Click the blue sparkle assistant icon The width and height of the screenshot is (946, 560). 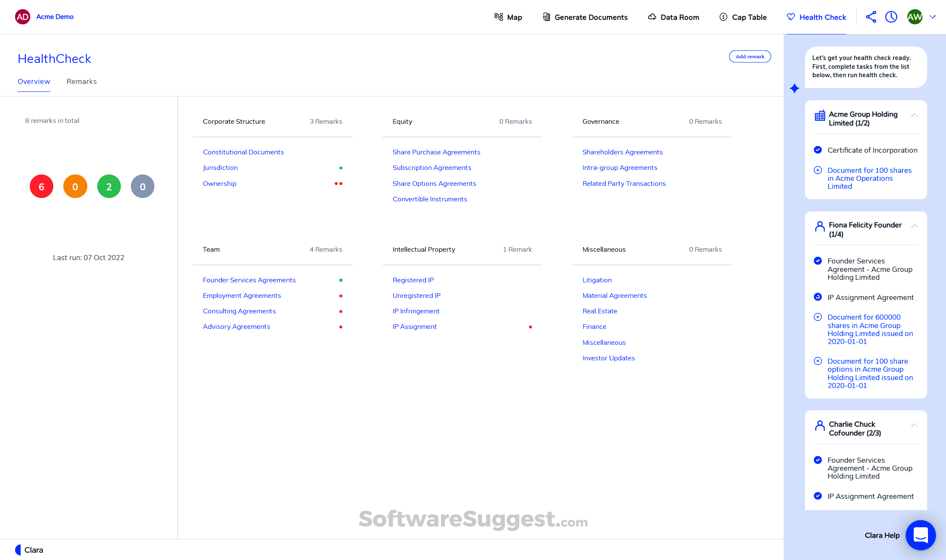pos(795,88)
